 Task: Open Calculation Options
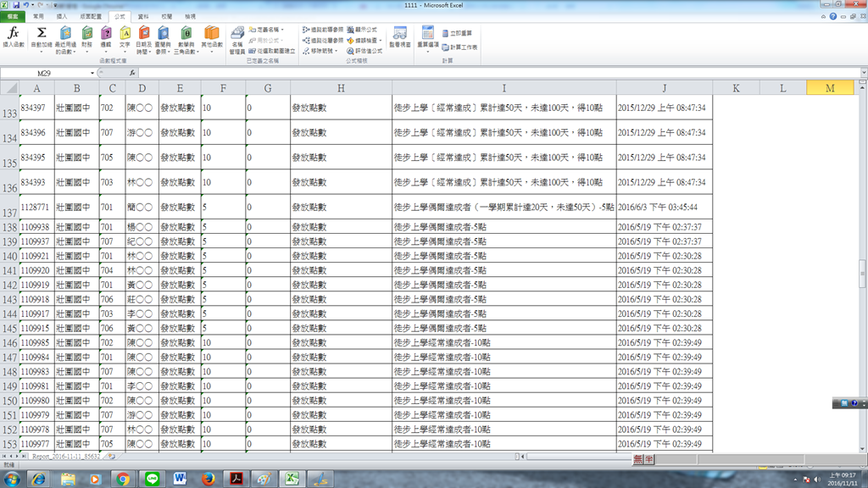coord(427,39)
